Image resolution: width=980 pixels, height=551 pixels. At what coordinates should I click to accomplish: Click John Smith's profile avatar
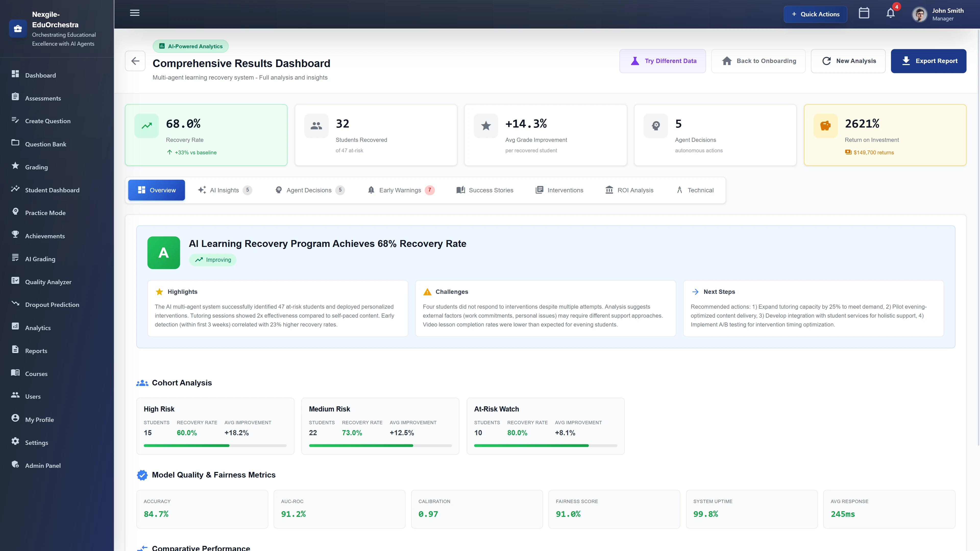[919, 14]
